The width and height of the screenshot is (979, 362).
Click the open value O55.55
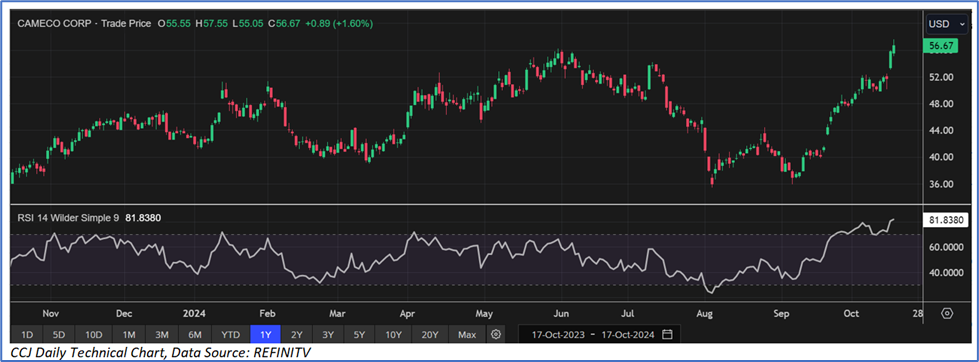(x=174, y=24)
